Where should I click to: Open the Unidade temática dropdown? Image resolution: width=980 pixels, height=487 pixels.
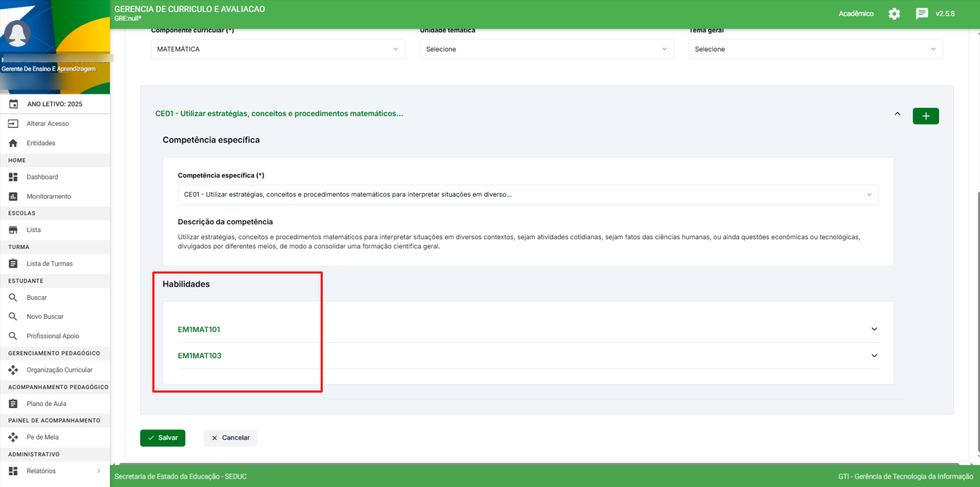tap(546, 49)
